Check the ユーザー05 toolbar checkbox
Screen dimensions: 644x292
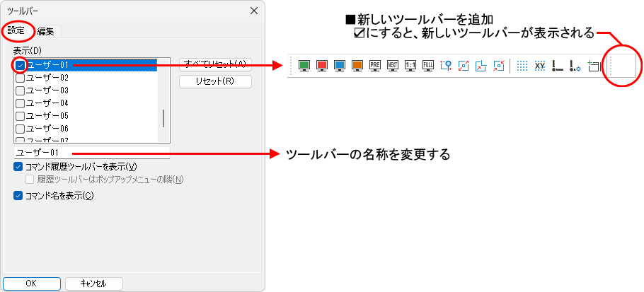20,116
